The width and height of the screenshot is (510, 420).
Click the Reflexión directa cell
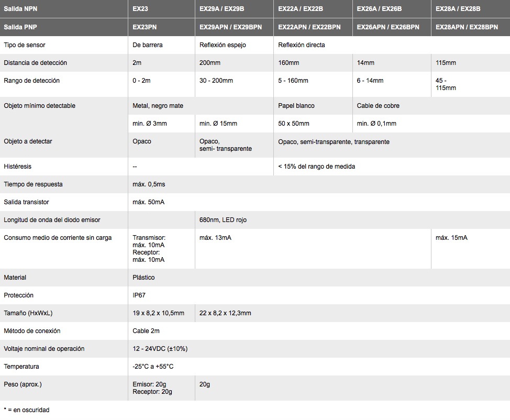[x=302, y=45]
